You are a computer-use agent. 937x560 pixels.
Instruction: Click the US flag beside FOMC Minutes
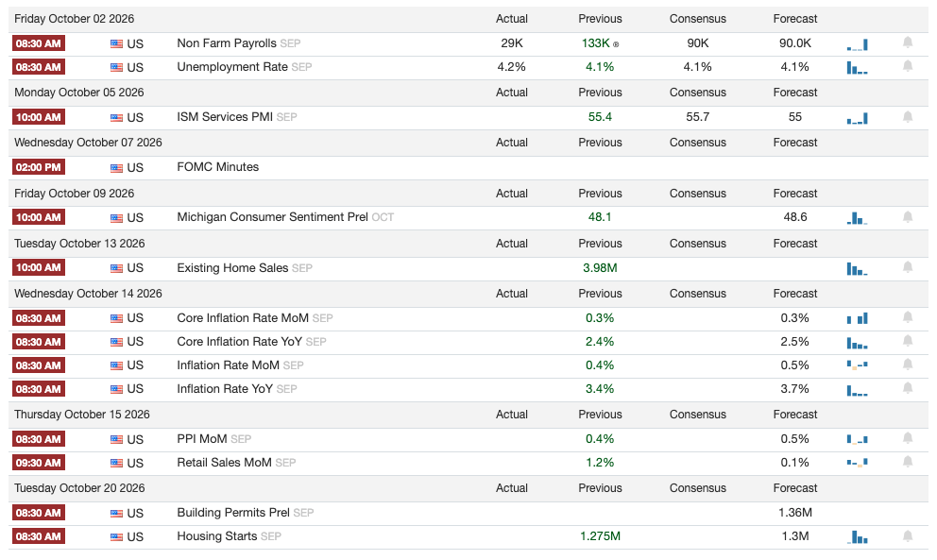[x=116, y=168]
